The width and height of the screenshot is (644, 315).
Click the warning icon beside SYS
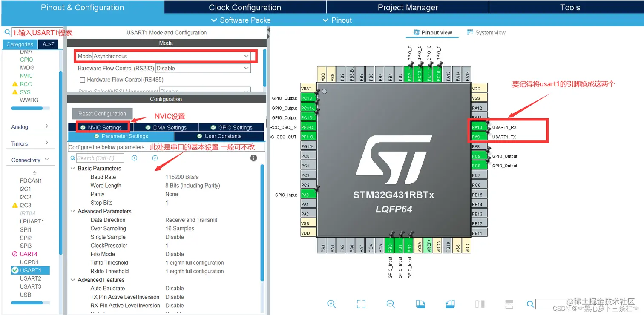click(15, 92)
